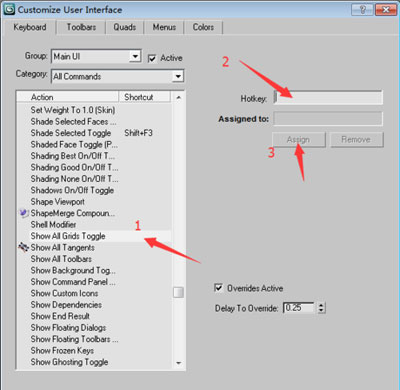The height and width of the screenshot is (390, 400).
Task: Click the Assign button
Action: pyautogui.click(x=299, y=139)
